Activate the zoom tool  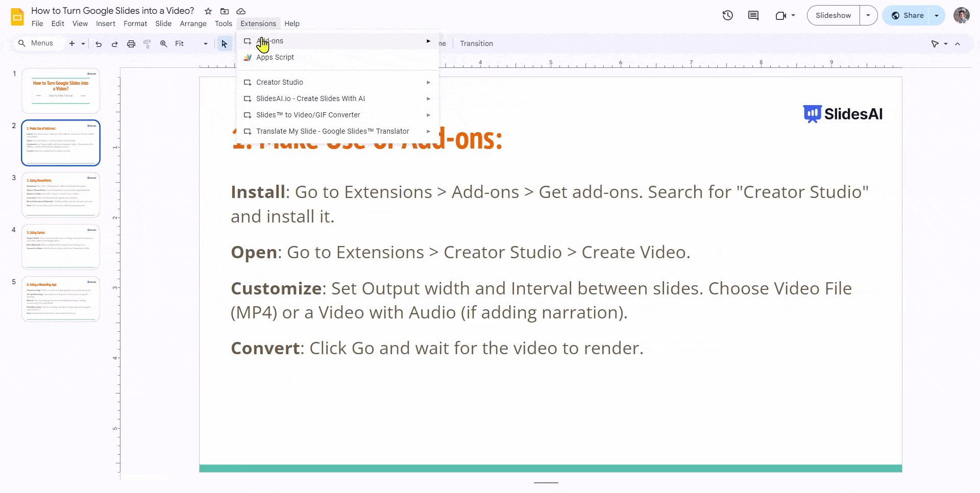[163, 43]
